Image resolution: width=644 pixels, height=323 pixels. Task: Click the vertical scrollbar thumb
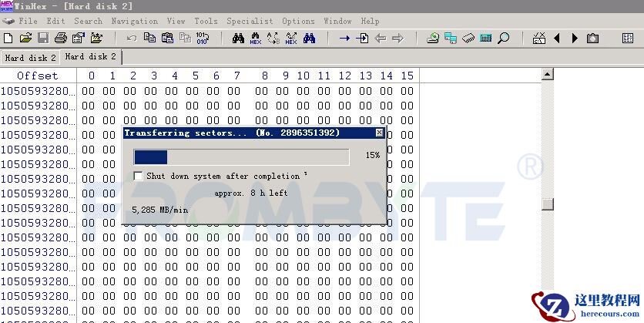[x=548, y=204]
